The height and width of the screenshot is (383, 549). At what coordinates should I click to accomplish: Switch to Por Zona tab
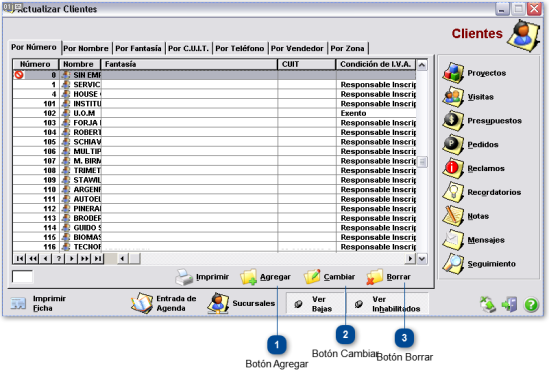coord(348,48)
